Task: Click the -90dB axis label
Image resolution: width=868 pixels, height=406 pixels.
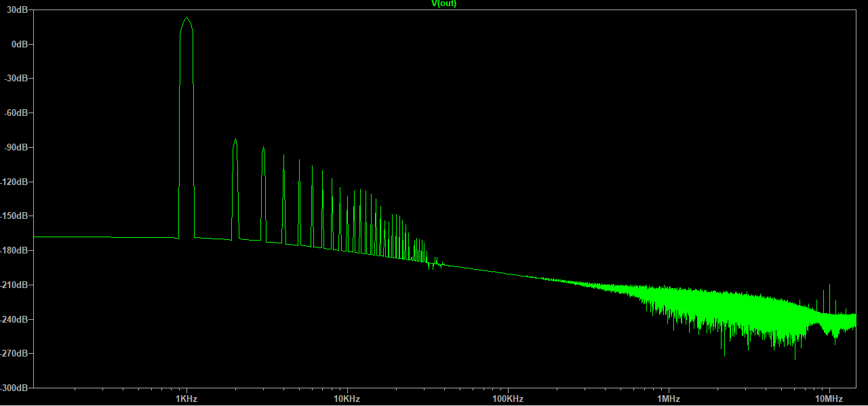Action: [16, 147]
